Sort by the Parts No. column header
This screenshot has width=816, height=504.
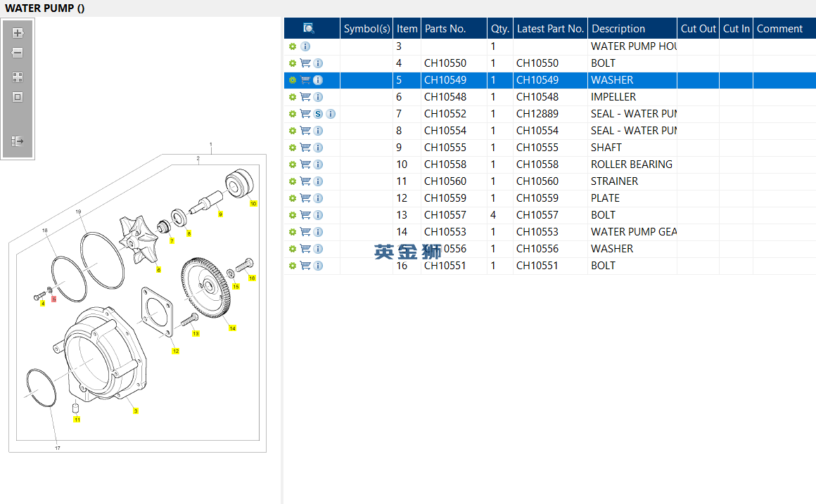click(445, 29)
